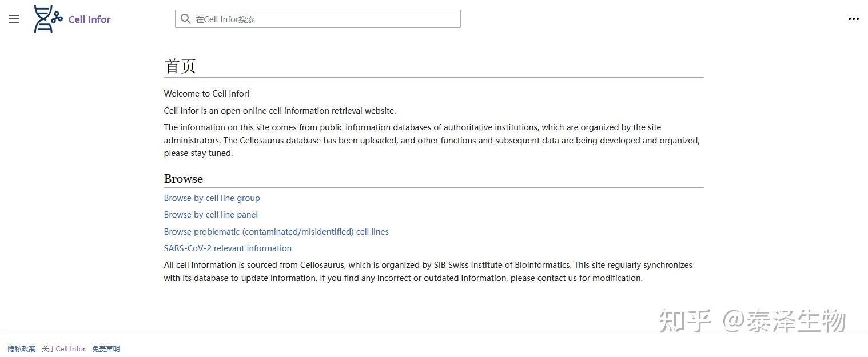Click the purple Cell Infor site title
This screenshot has height=357, width=868.
click(x=89, y=19)
